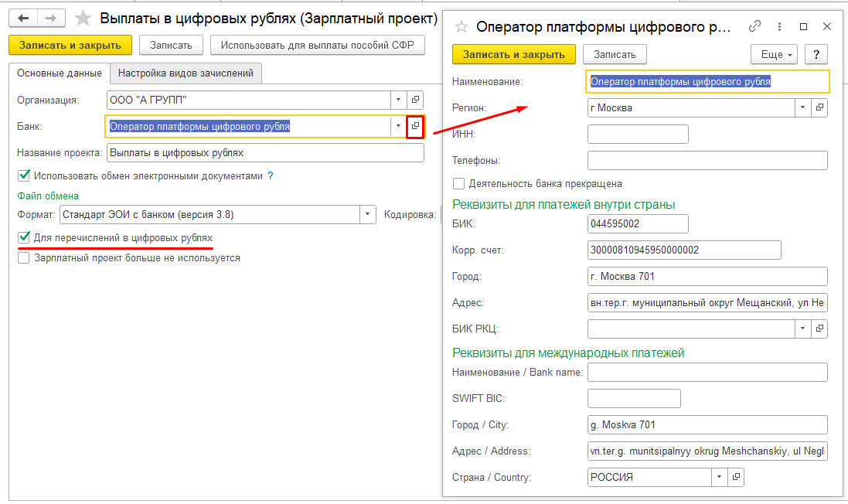Viewport: 848px width, 504px height.
Task: Go forward using the right arrow button
Action: point(51,19)
